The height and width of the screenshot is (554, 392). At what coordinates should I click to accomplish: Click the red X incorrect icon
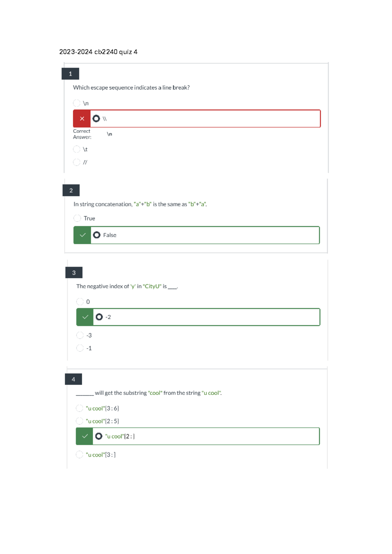point(82,119)
